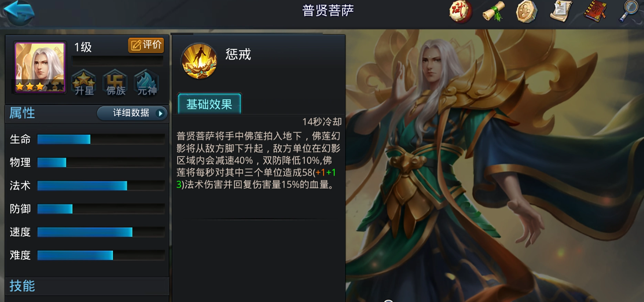Viewport: 644px width, 302px height.
Task: Select the 基础效果 tab
Action: [x=209, y=104]
